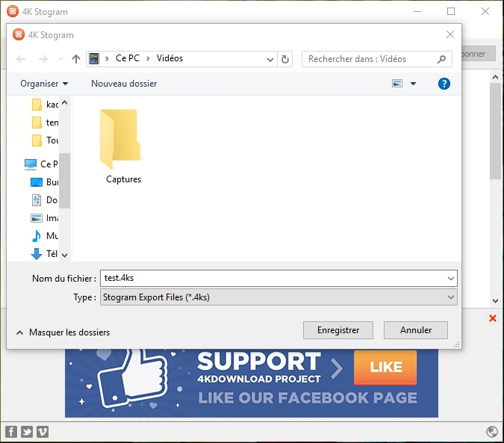Click the back navigation arrow

(21, 59)
